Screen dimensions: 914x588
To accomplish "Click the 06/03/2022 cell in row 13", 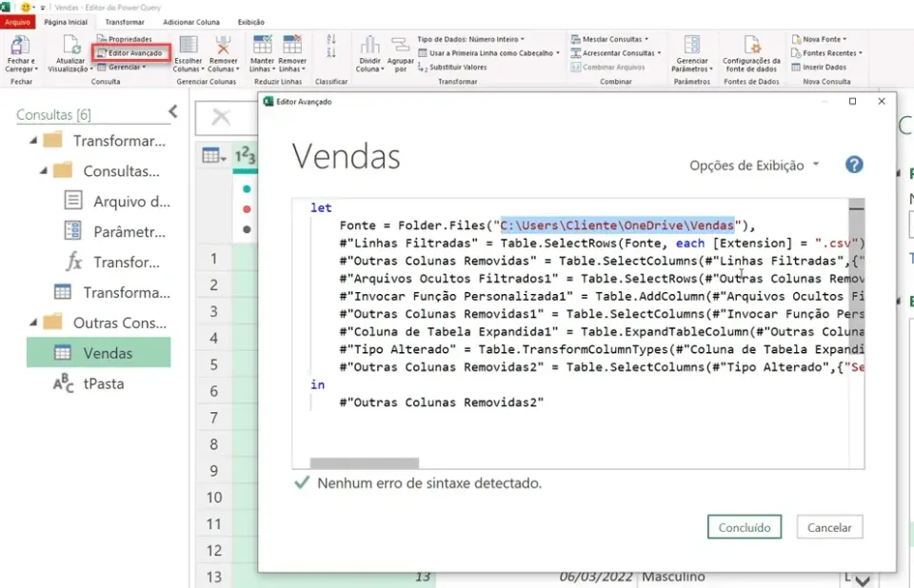I will click(x=596, y=577).
